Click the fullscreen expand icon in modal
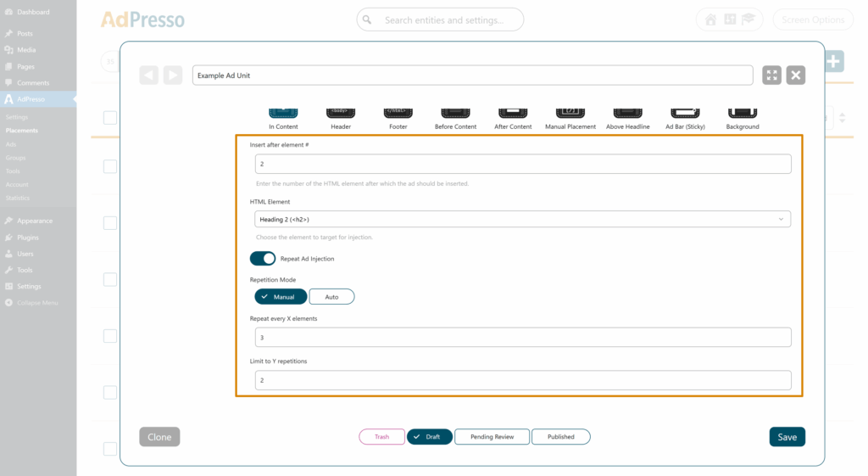The height and width of the screenshot is (476, 868). (x=771, y=76)
